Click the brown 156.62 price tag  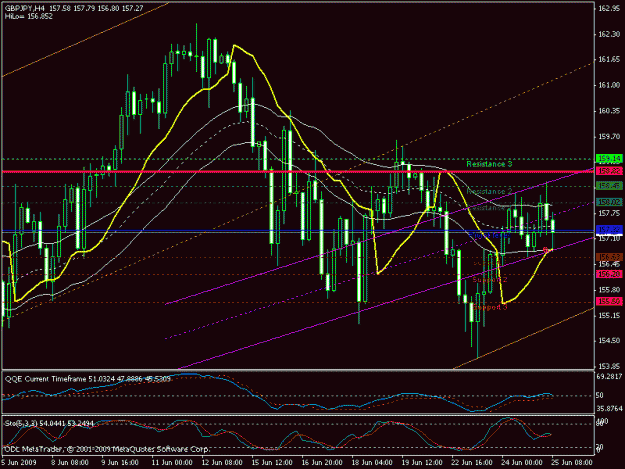click(609, 257)
